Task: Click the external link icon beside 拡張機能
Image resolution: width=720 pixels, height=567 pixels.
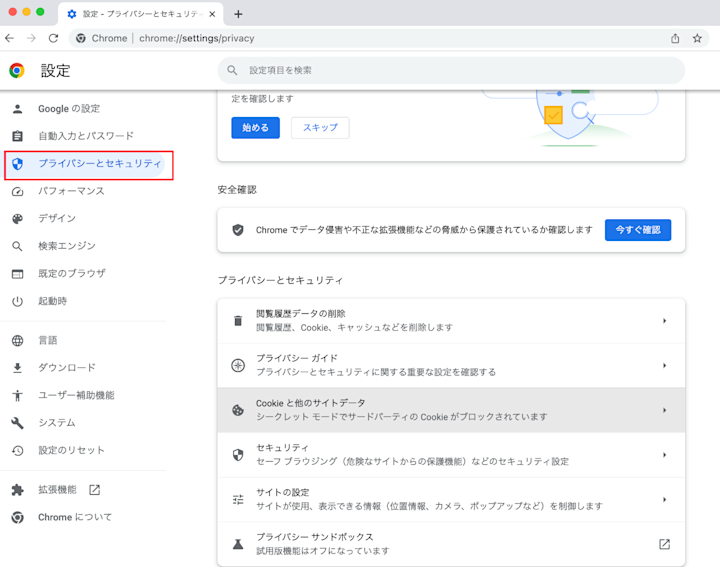Action: (x=95, y=490)
